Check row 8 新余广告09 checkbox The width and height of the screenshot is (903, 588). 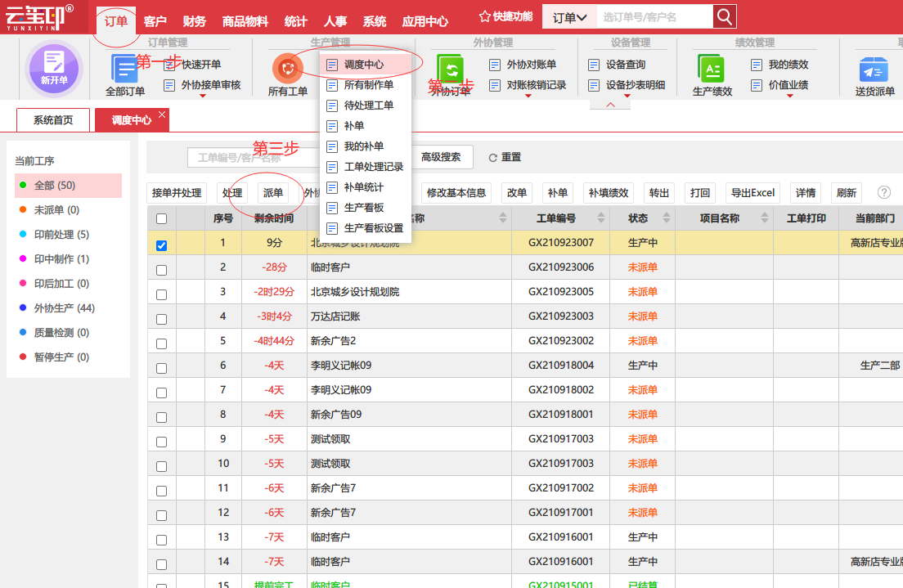[161, 418]
